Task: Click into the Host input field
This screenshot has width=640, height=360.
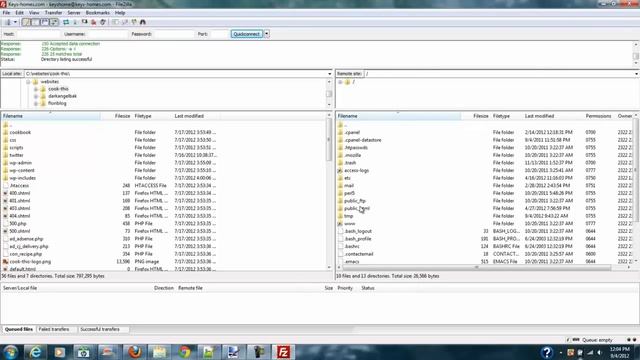Action: [38, 34]
